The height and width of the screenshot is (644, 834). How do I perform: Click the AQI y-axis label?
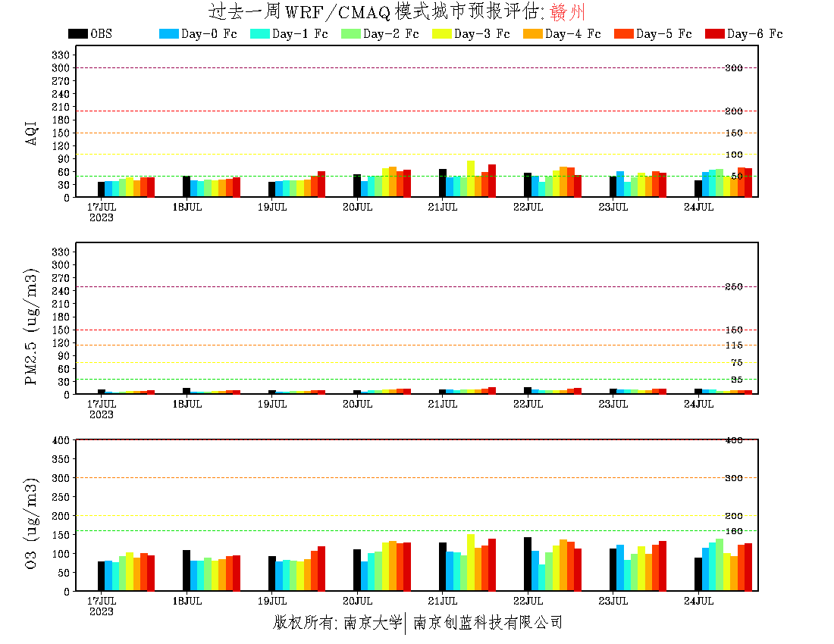(x=31, y=133)
